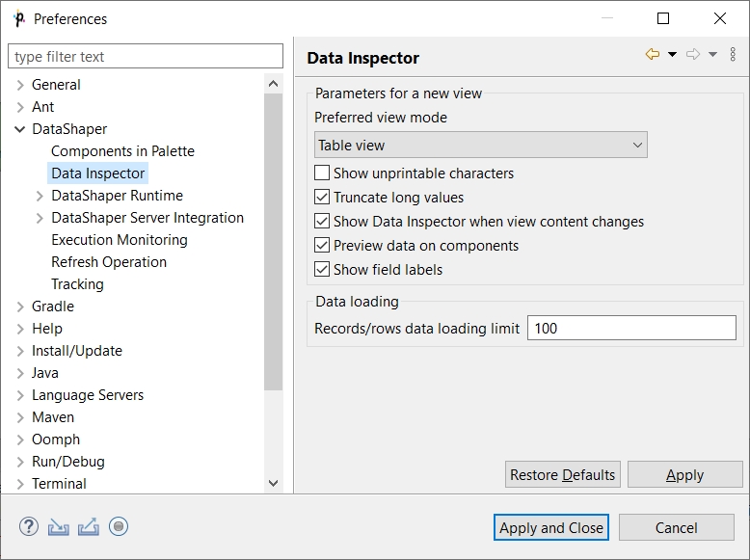Maximize the Preferences dialog window
Viewport: 750px width, 560px height.
[x=663, y=18]
